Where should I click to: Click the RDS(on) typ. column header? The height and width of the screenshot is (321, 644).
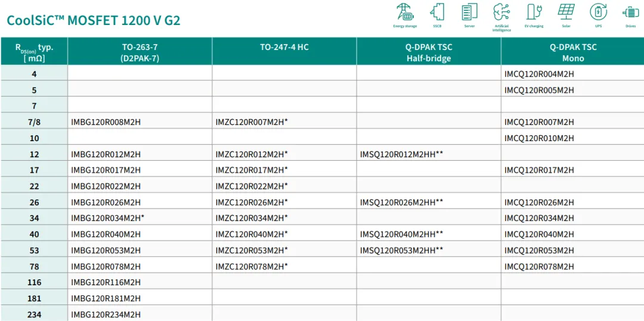(34, 52)
